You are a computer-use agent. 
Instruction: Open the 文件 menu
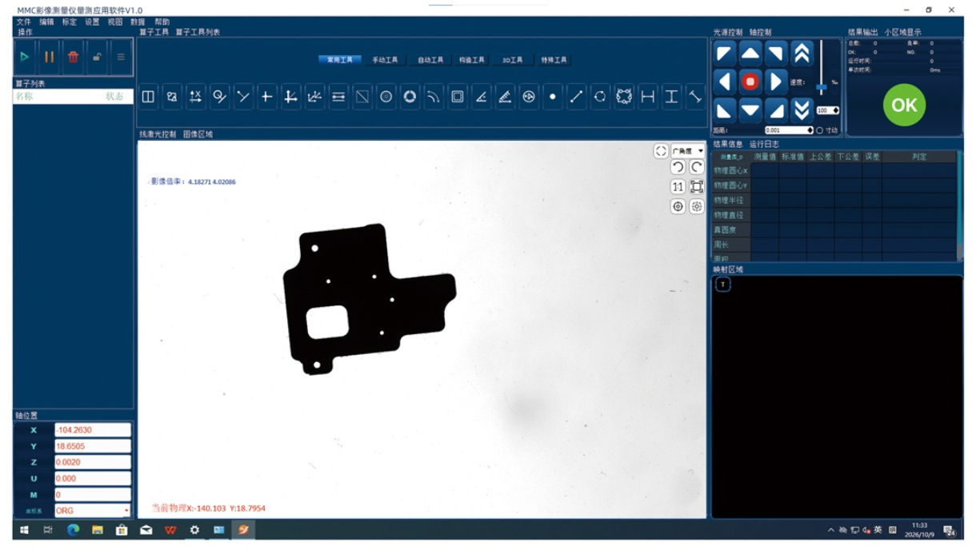[24, 22]
